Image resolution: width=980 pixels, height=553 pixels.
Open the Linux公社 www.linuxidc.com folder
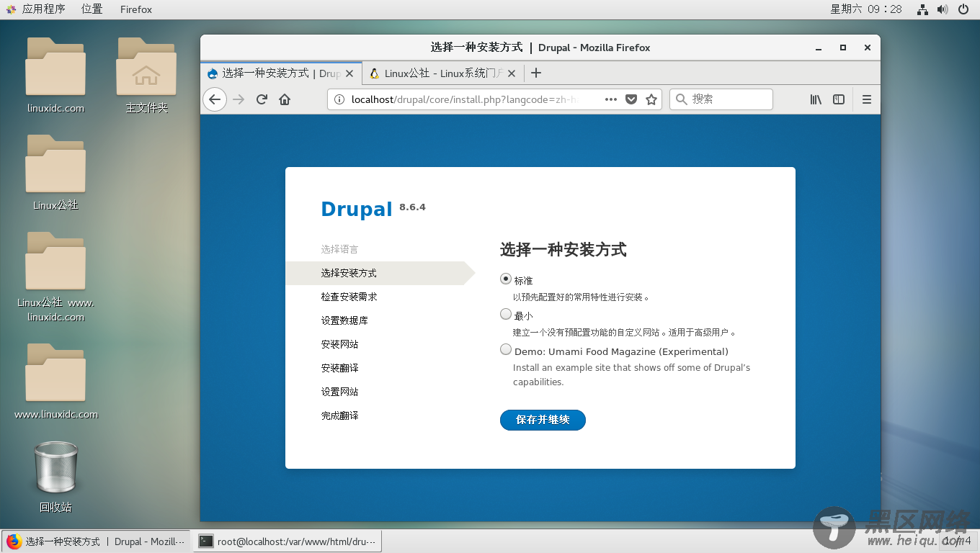pyautogui.click(x=55, y=277)
